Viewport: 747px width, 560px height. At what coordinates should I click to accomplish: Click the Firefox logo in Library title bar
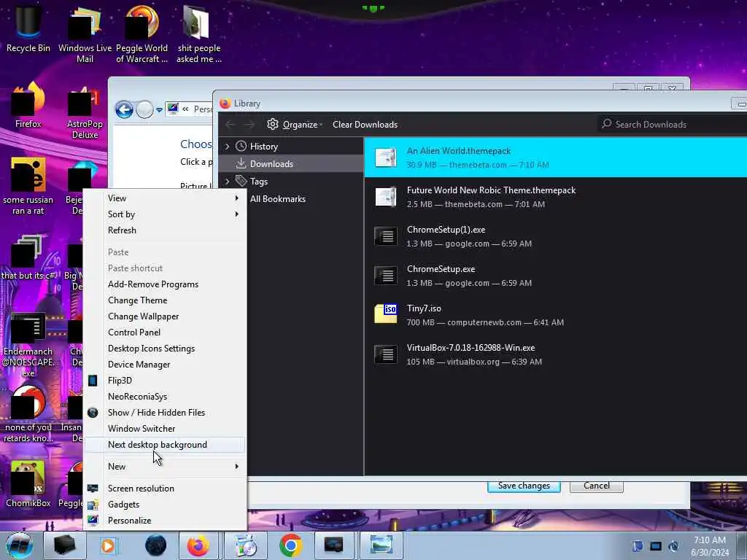(225, 104)
